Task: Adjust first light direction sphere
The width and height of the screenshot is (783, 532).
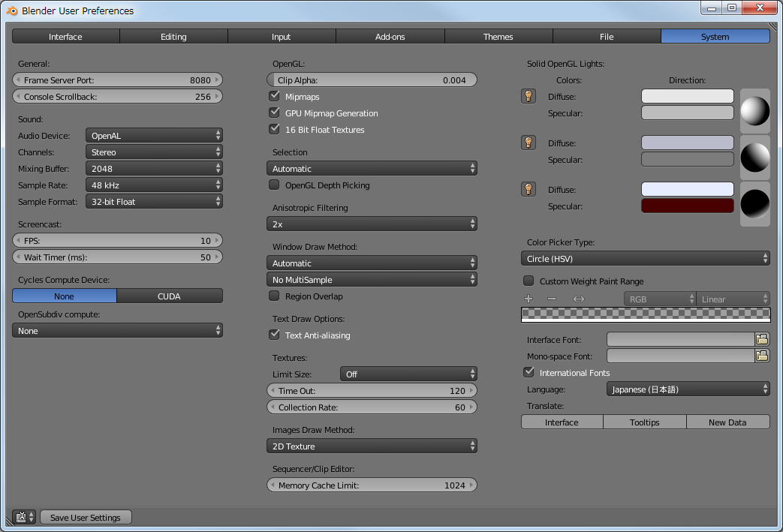Action: click(x=755, y=111)
